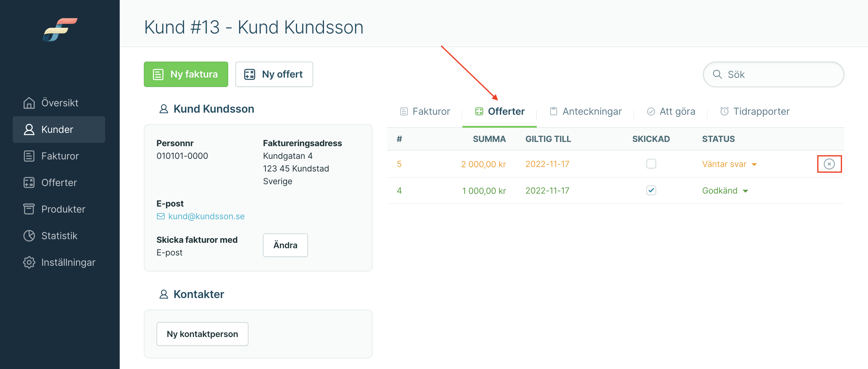Open Kunder in the sidebar menu
Screen dimensions: 868x369
coord(59,129)
